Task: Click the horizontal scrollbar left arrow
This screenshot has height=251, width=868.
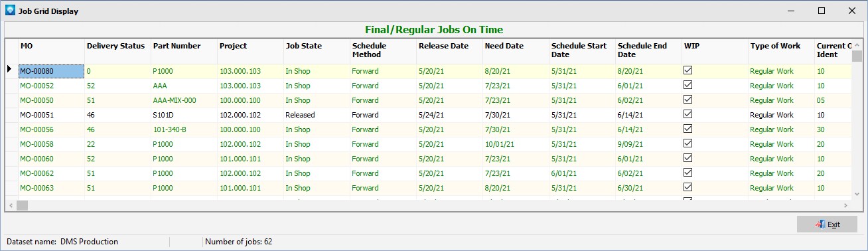Action: [11, 205]
